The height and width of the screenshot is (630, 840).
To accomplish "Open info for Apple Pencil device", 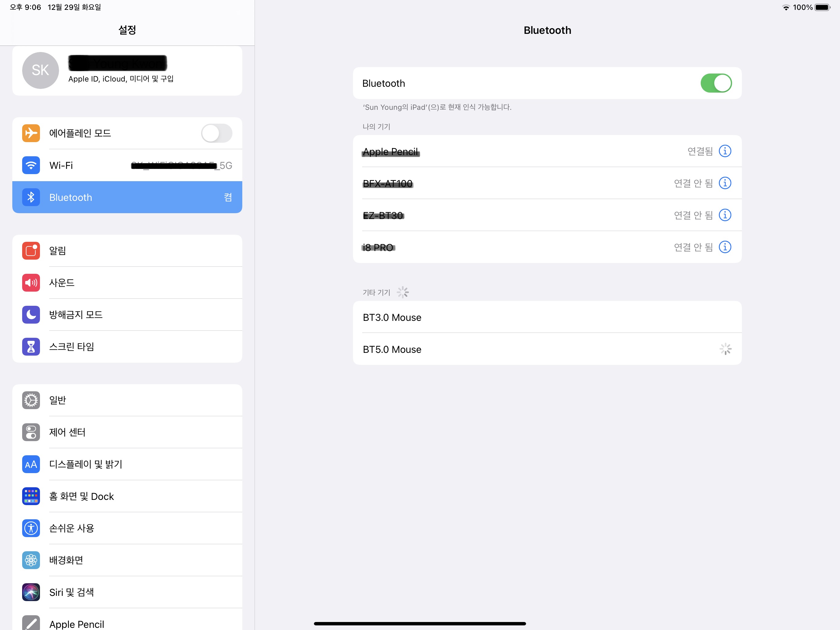I will [x=725, y=151].
